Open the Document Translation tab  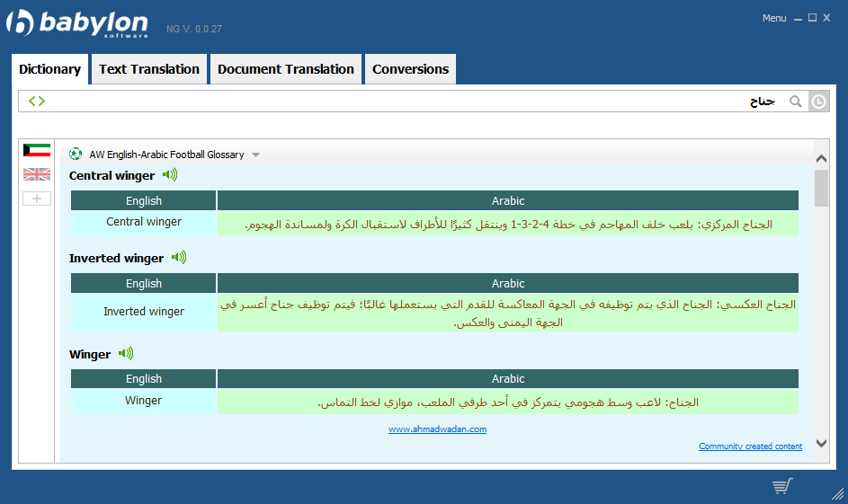(x=286, y=69)
